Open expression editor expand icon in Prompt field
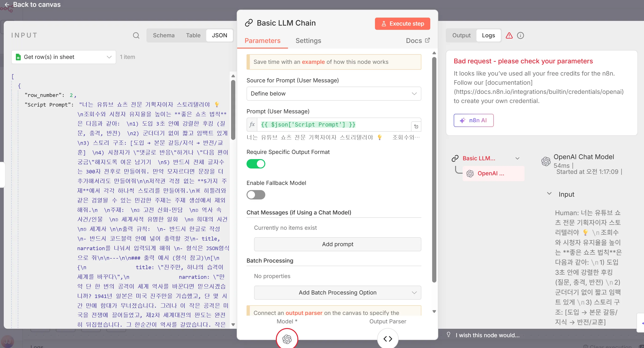 416,126
